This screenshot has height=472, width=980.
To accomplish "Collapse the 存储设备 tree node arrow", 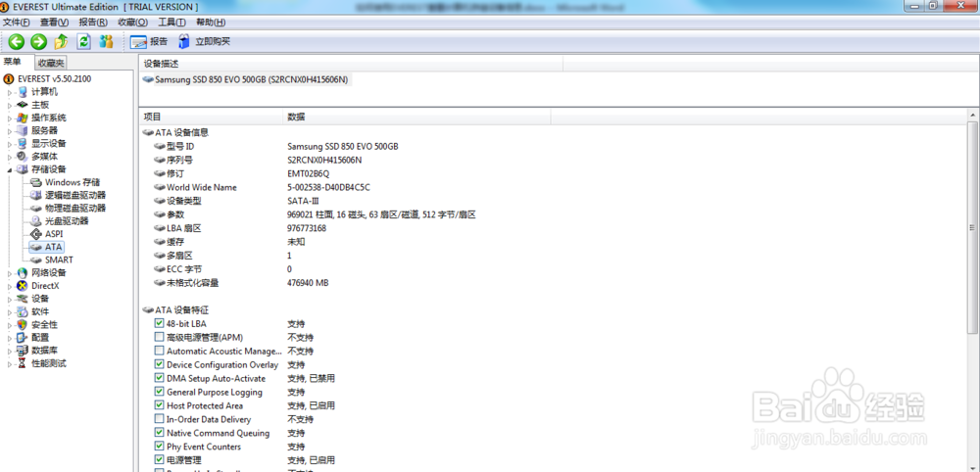I will tap(10, 169).
